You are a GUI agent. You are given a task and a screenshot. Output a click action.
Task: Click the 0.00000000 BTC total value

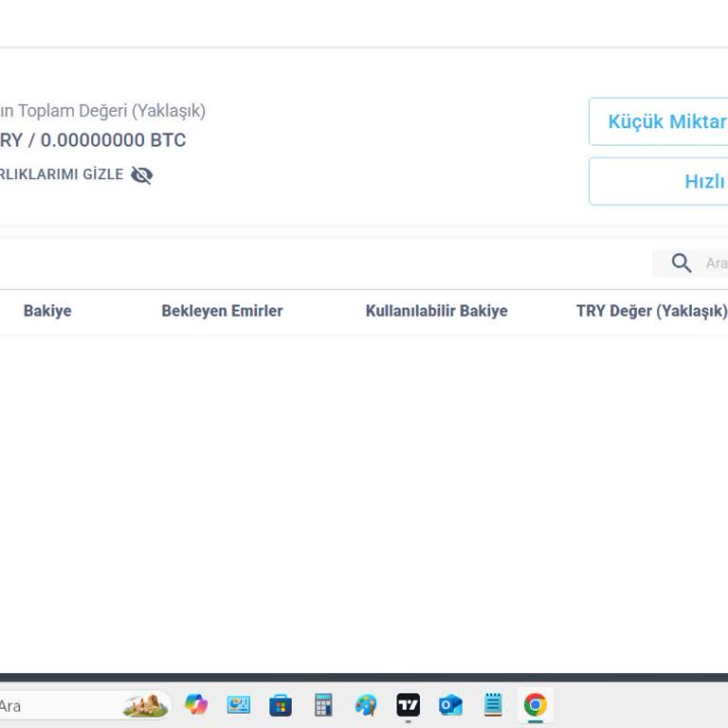(x=114, y=140)
